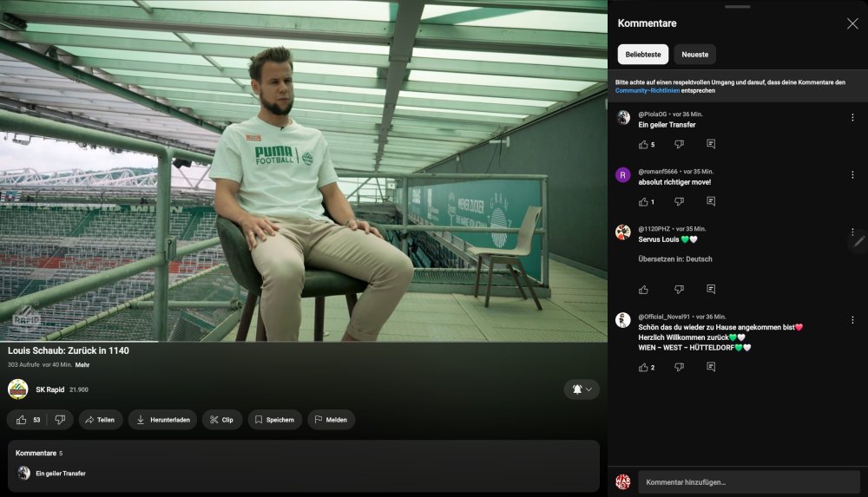Dislike the comment 'absolut richtiger move!'
Image resolution: width=868 pixels, height=497 pixels.
pyautogui.click(x=680, y=202)
